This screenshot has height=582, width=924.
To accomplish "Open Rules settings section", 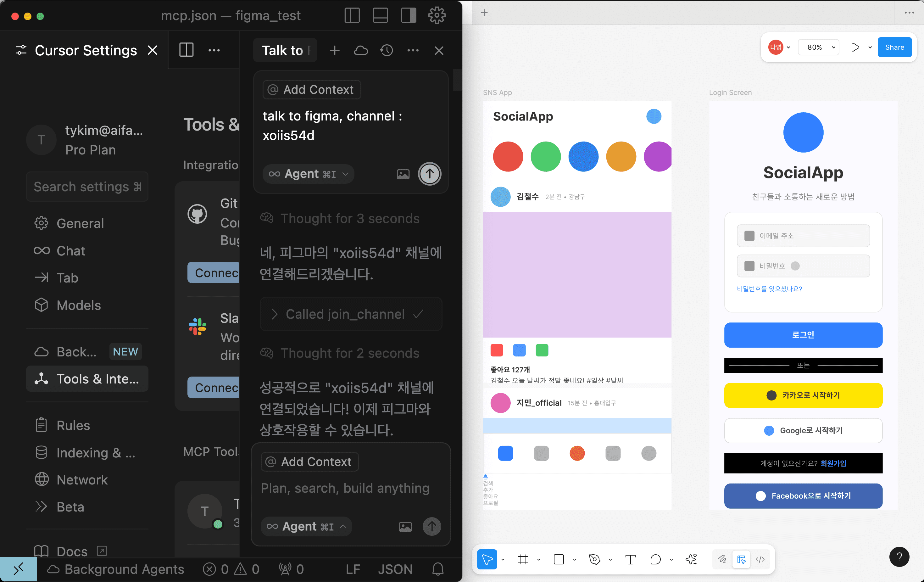I will [87, 425].
